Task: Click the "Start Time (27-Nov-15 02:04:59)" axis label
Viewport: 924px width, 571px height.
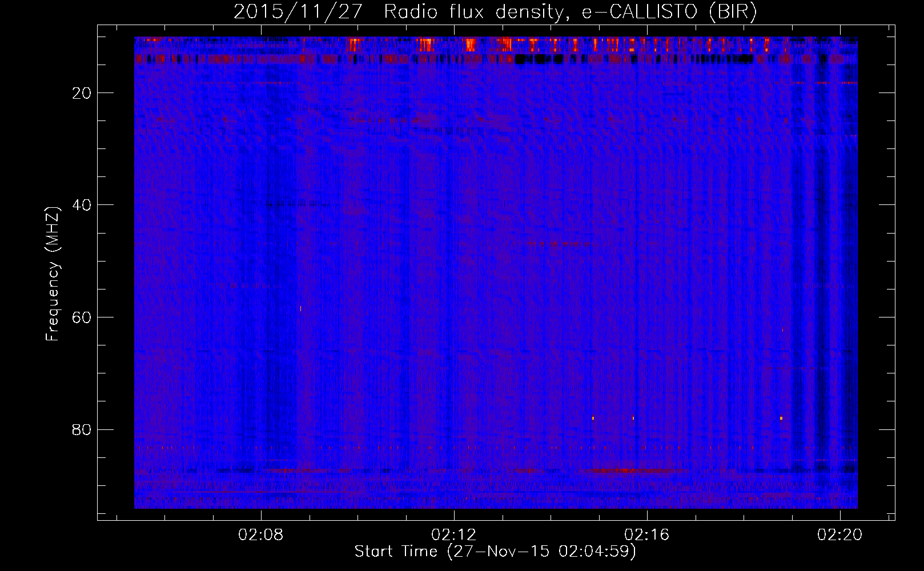Action: point(495,552)
